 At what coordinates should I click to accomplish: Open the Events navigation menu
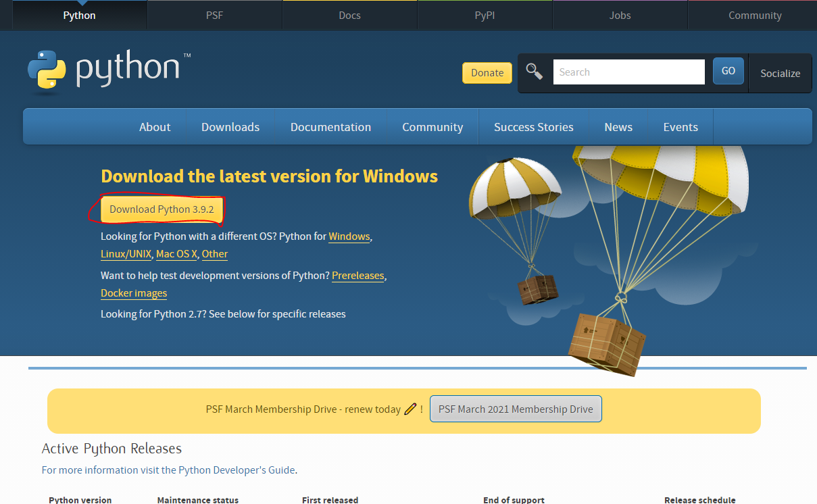[680, 127]
